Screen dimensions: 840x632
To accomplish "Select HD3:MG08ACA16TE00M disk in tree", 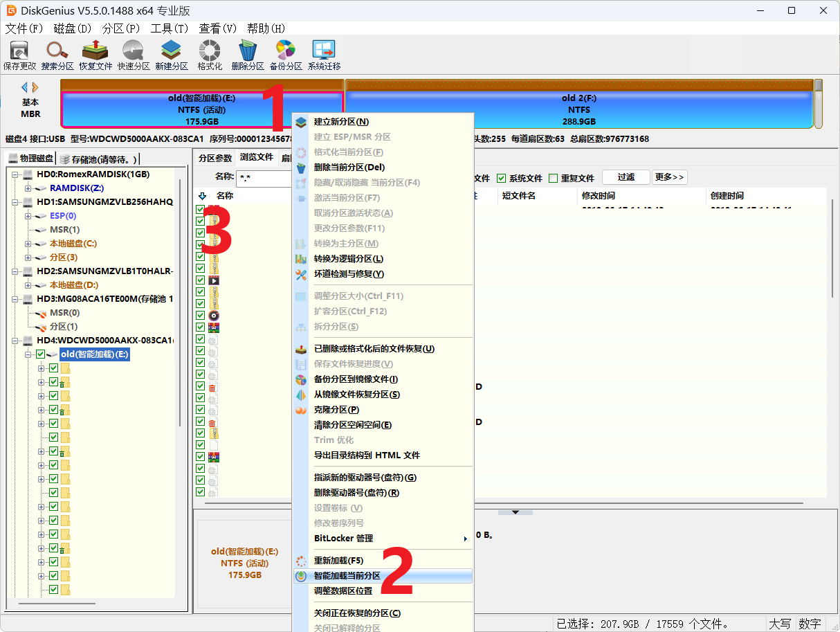I will pyautogui.click(x=104, y=298).
